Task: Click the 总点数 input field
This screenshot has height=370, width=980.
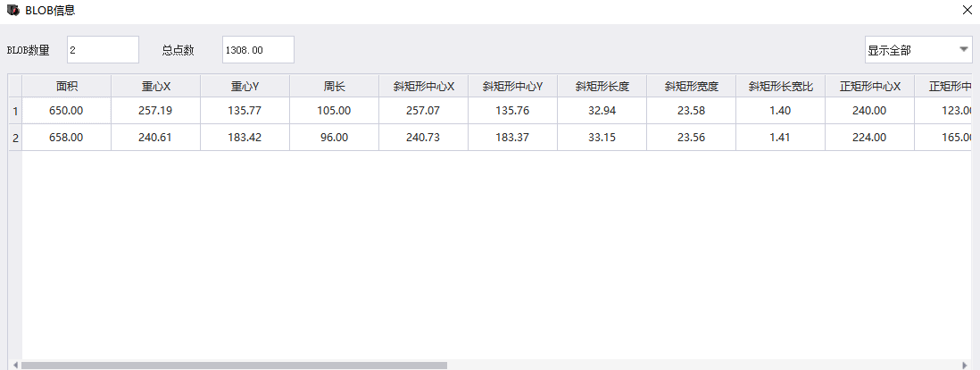Action: (258, 49)
